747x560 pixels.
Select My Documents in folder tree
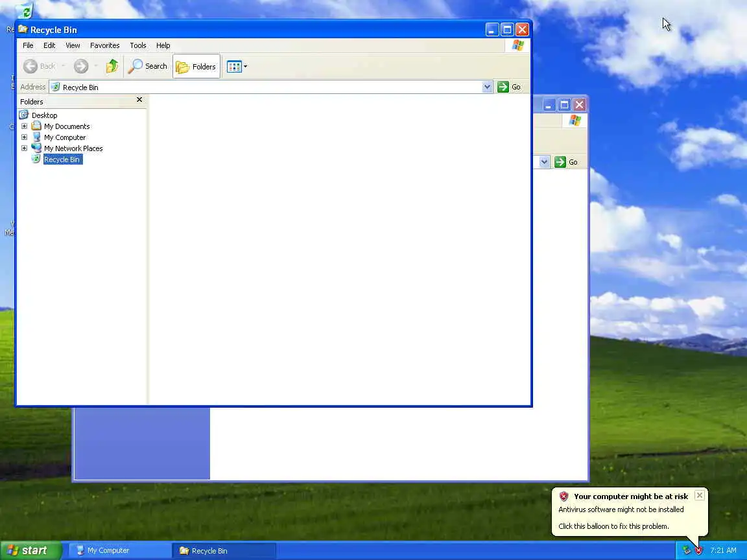click(x=67, y=126)
